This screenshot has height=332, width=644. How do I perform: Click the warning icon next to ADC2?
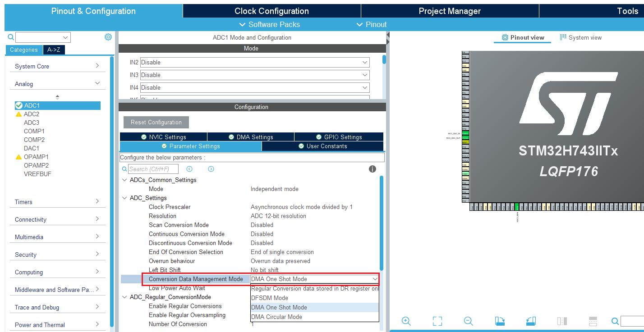18,114
